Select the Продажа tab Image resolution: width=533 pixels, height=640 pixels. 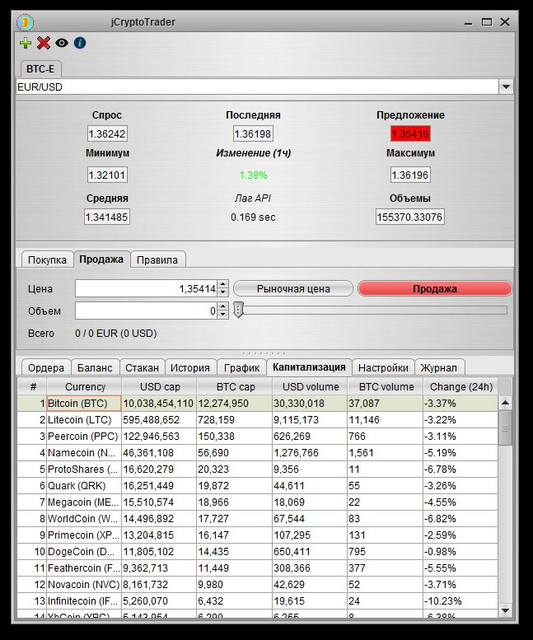coord(101,259)
